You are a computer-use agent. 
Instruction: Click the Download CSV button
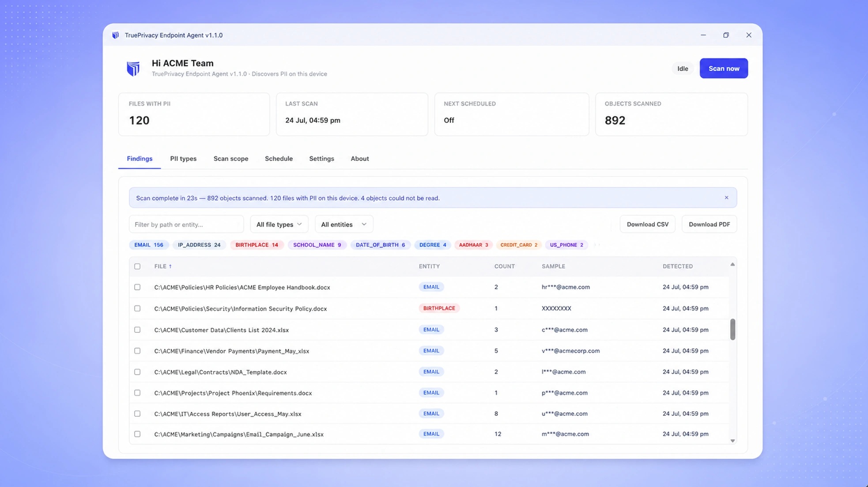[x=647, y=224]
